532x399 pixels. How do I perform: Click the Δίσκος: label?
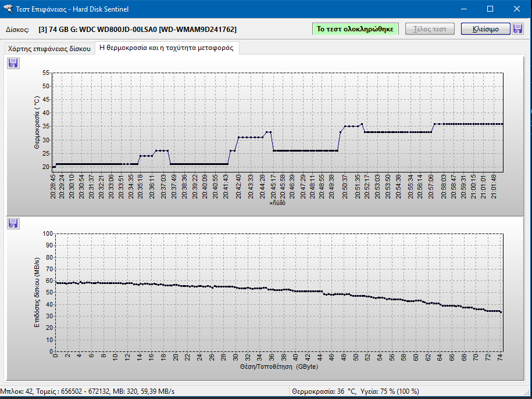[17, 30]
